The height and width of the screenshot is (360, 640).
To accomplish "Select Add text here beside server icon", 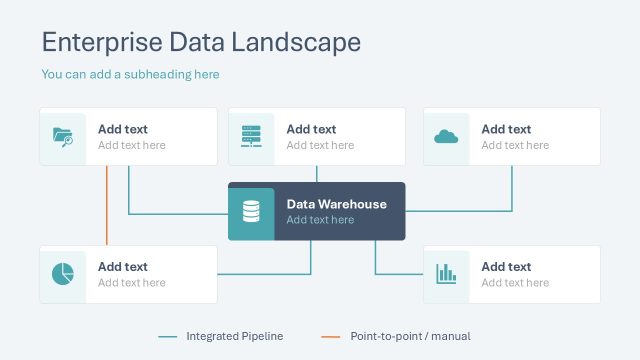I will tap(320, 145).
